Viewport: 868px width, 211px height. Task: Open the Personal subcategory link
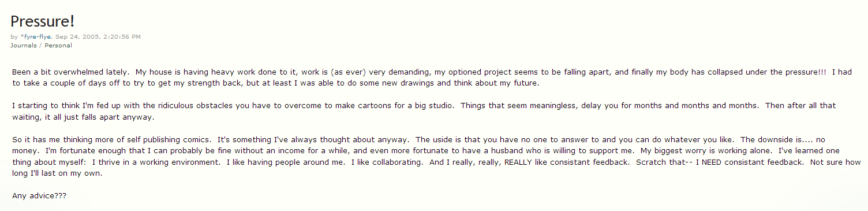coord(58,45)
